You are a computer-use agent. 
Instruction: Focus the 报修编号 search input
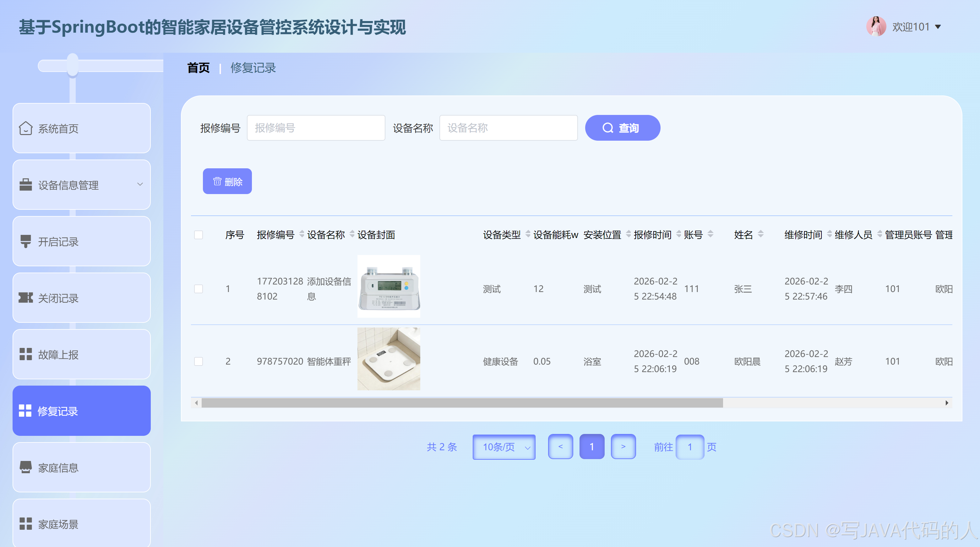316,128
